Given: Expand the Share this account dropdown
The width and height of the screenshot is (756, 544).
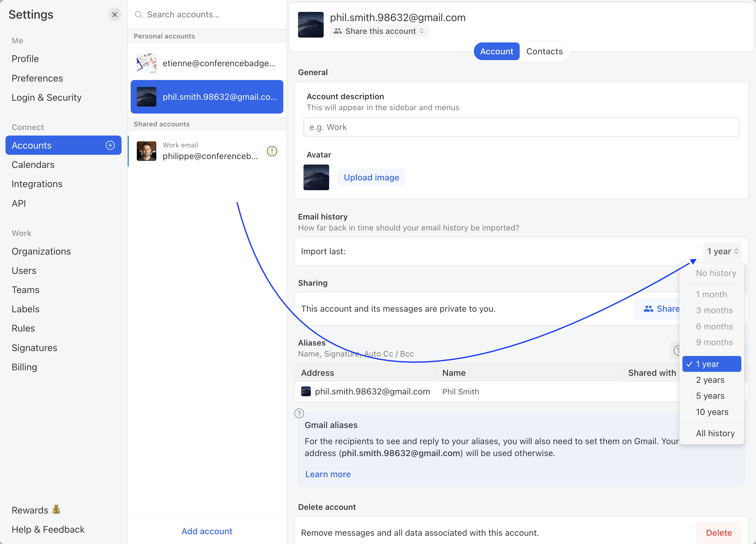Looking at the screenshot, I should pos(379,31).
